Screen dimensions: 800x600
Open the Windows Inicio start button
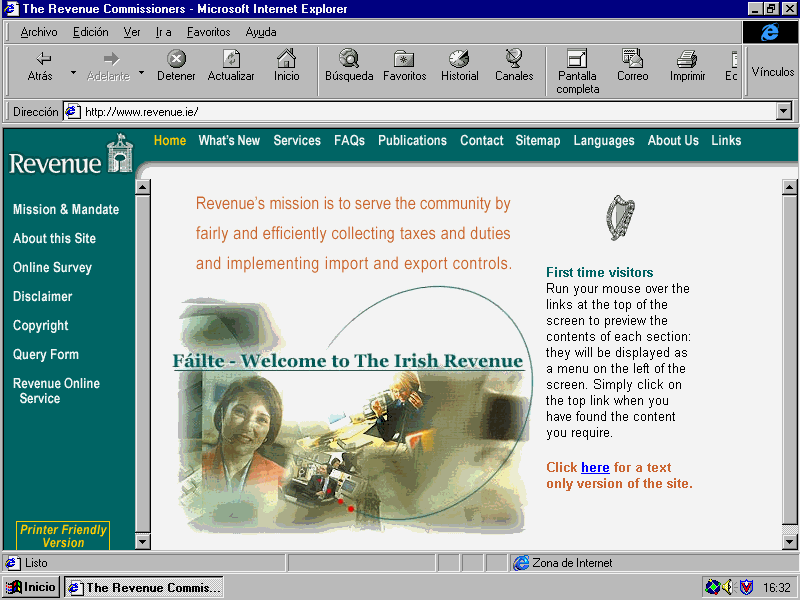32,587
